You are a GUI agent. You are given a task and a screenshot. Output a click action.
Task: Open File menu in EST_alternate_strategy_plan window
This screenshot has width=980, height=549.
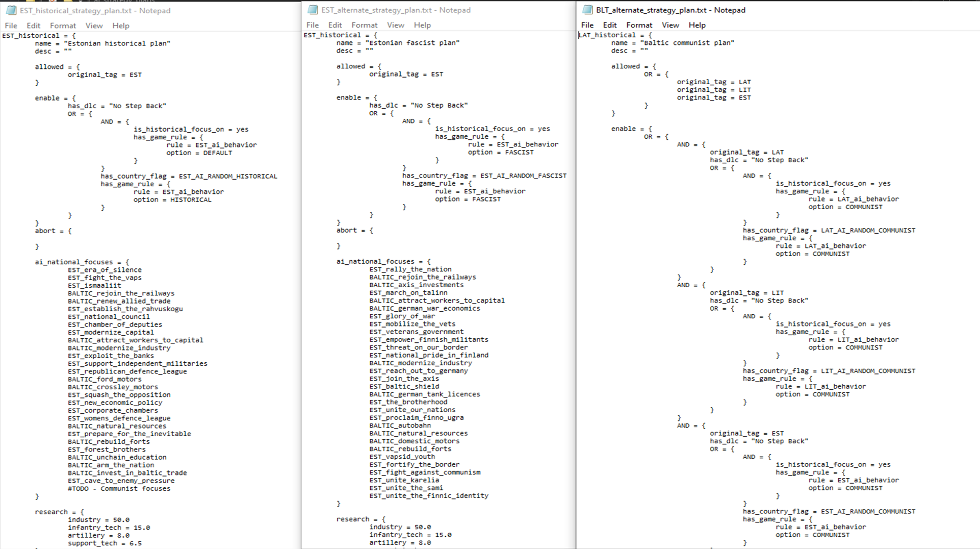(x=312, y=25)
